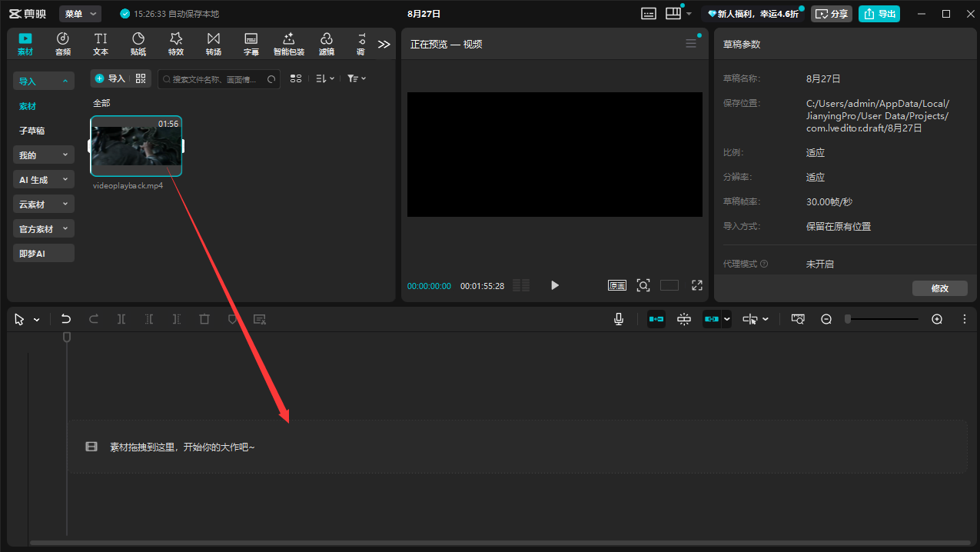Toggle the 原画 original quality button
980x552 pixels.
click(617, 285)
